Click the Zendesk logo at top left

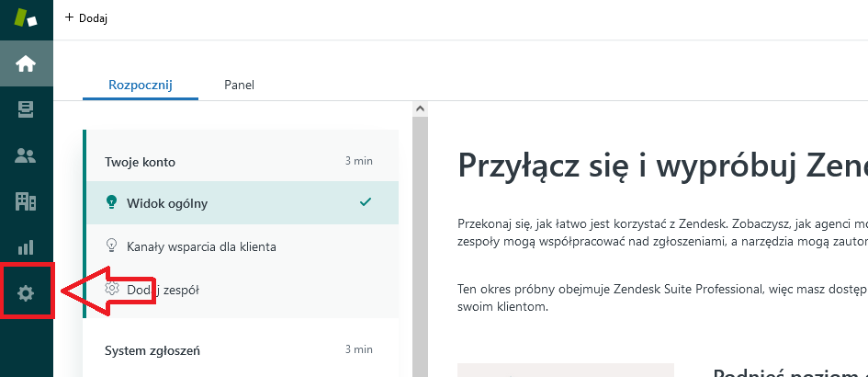[x=26, y=17]
